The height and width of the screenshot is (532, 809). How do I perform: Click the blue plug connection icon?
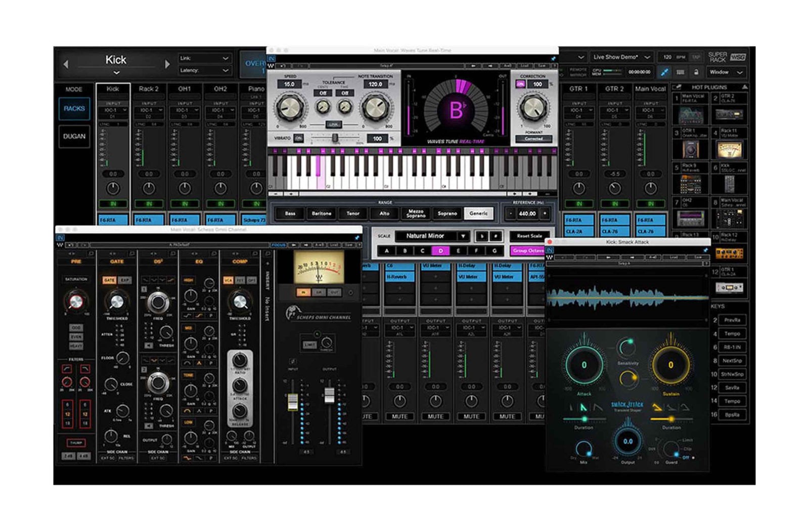click(x=664, y=72)
